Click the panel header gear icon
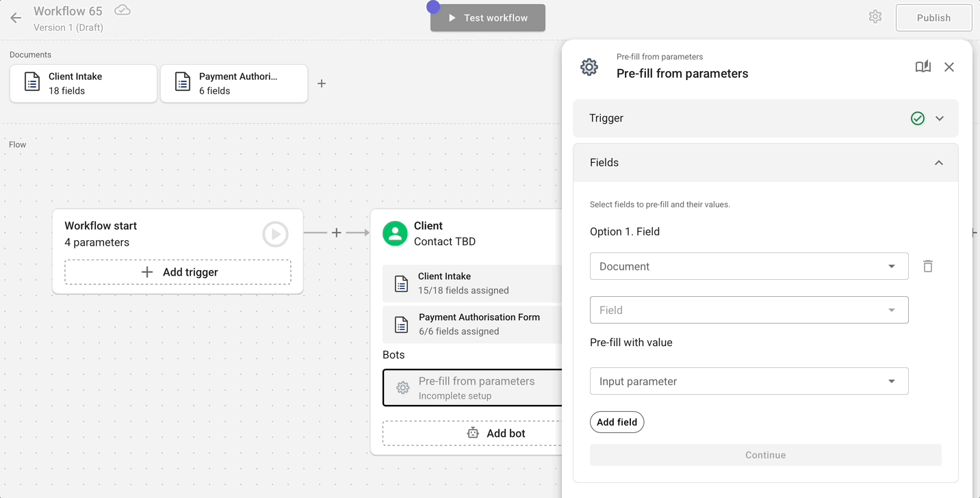 pyautogui.click(x=589, y=67)
